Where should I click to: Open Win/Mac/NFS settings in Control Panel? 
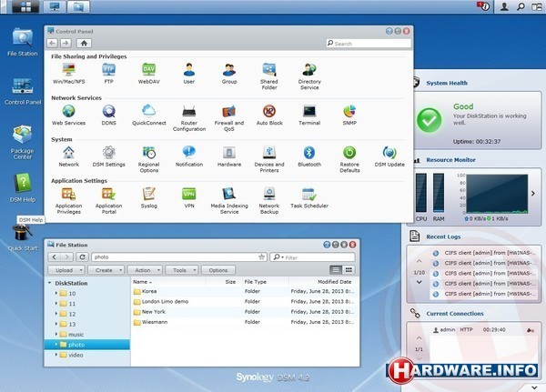pos(68,74)
